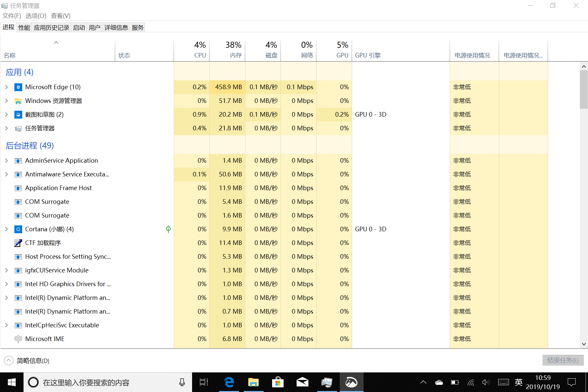Sort processes by the 名称 column

[58, 51]
